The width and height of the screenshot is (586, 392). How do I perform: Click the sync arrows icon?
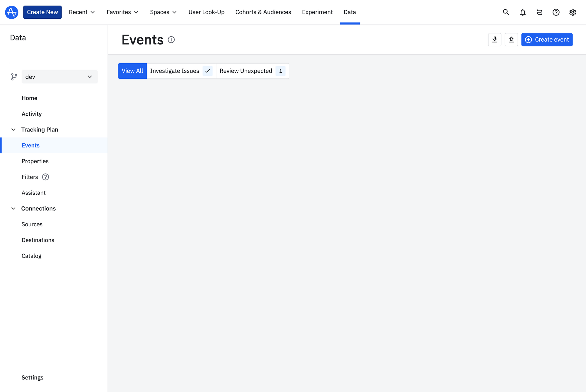(539, 12)
